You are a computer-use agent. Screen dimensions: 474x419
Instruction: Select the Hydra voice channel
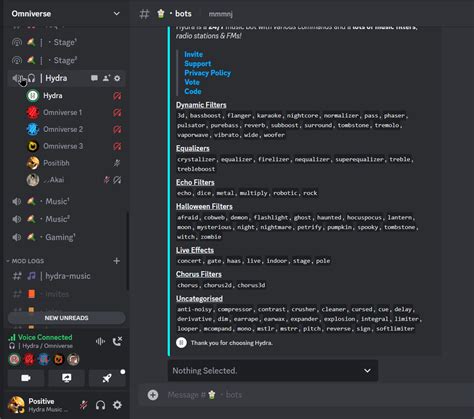point(67,78)
